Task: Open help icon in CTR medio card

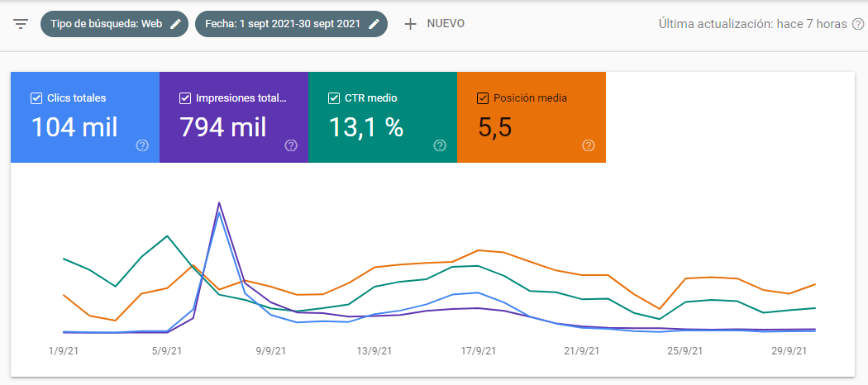Action: coord(440,145)
